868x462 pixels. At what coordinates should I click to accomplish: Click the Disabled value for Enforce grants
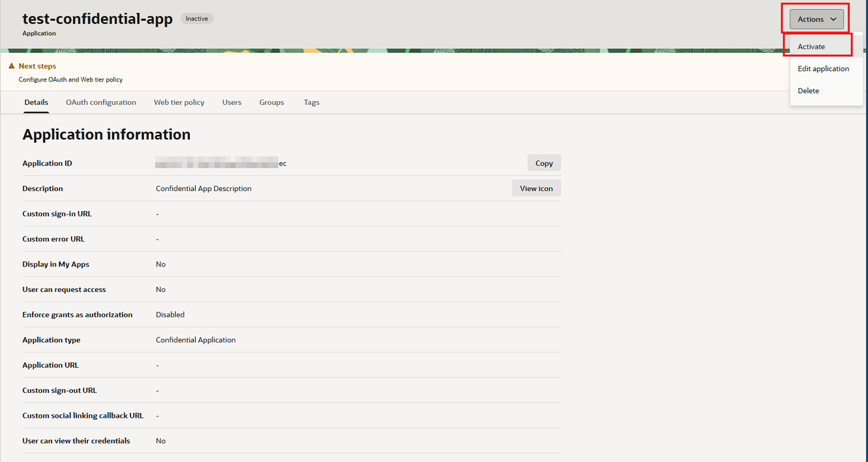pyautogui.click(x=170, y=315)
